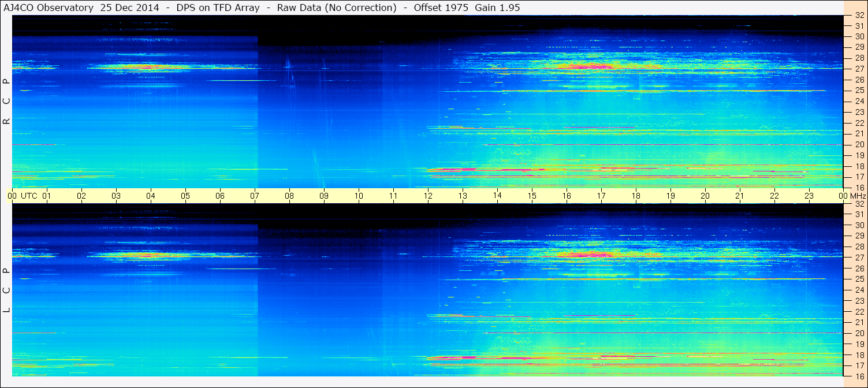This screenshot has height=388, width=868.
Task: Click the 22 frequency tick in RCP panel
Action: pos(859,123)
